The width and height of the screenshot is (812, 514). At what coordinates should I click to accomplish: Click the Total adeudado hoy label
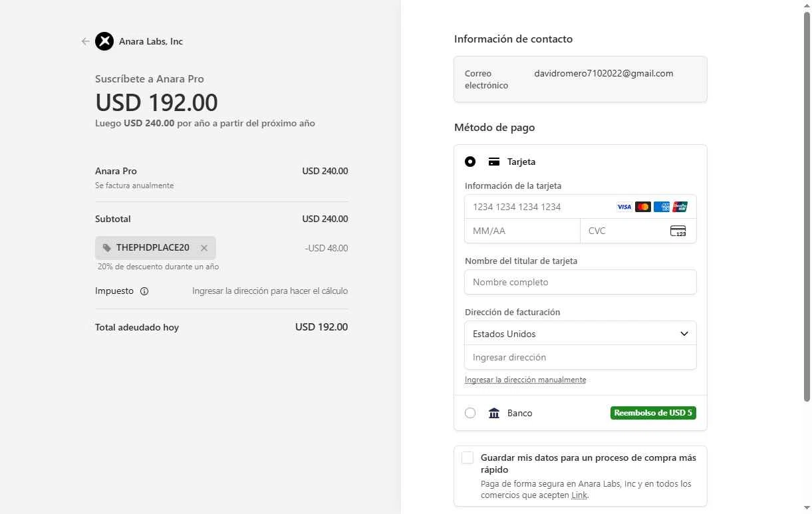click(x=137, y=327)
